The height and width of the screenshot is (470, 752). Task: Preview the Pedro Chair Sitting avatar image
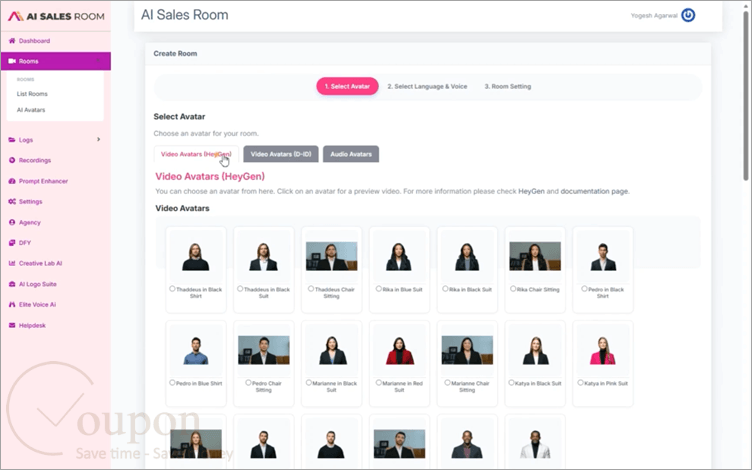tap(264, 350)
